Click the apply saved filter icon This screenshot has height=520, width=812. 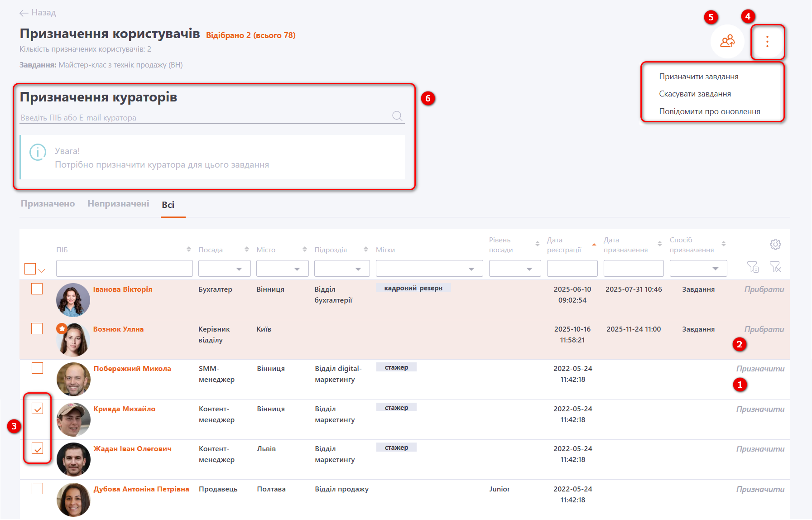tap(753, 268)
